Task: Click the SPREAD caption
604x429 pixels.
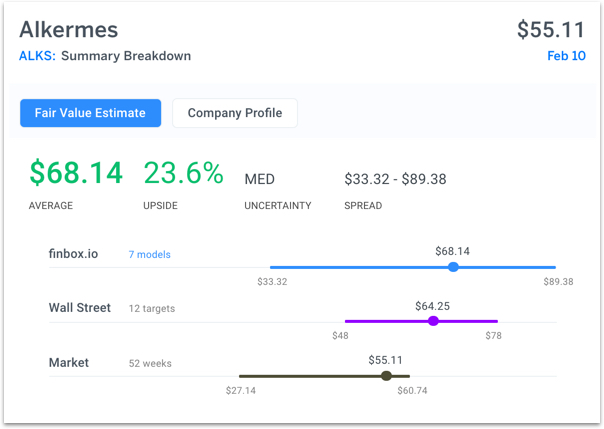Action: point(363,206)
